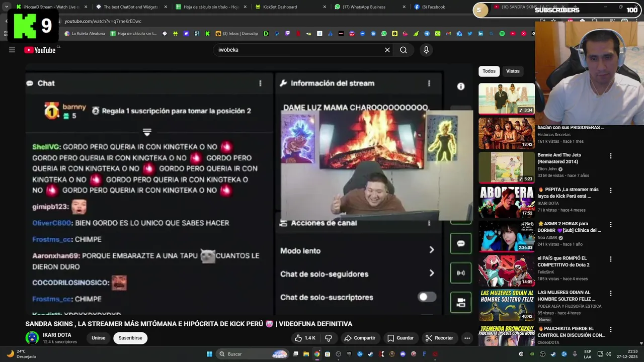Open the Inbox Donoclip bookmark
Viewport: 644px width, 362px height.
click(237, 34)
